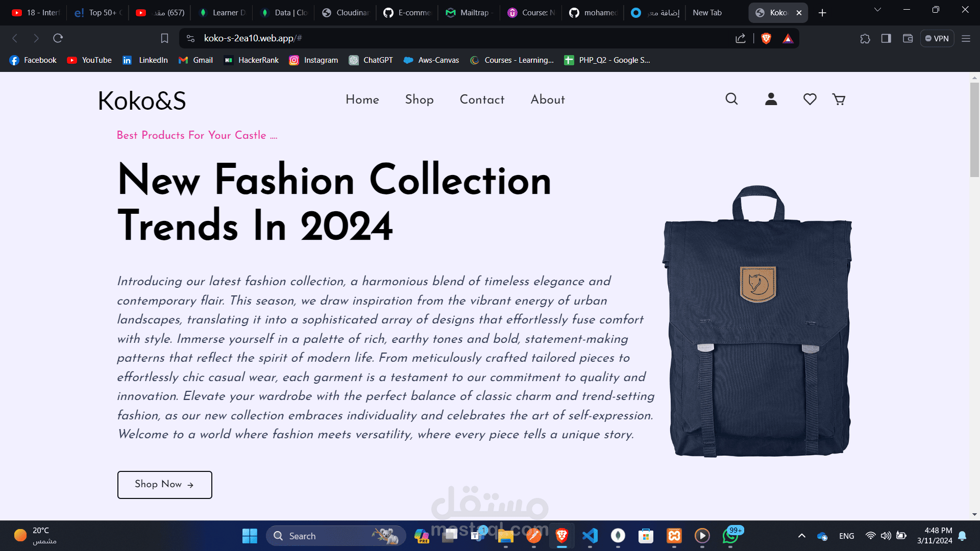Click the page vertical scrollbar thumb
980x551 pixels.
[x=974, y=130]
